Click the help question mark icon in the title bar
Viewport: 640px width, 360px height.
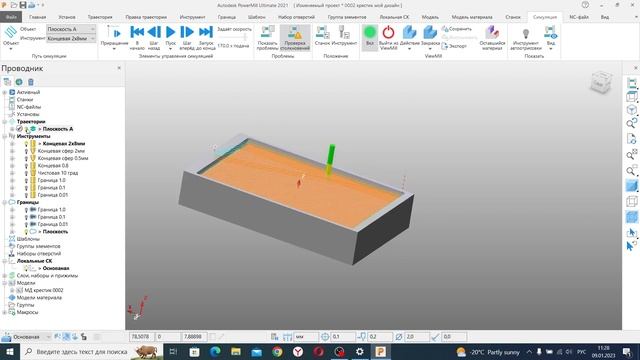point(585,5)
